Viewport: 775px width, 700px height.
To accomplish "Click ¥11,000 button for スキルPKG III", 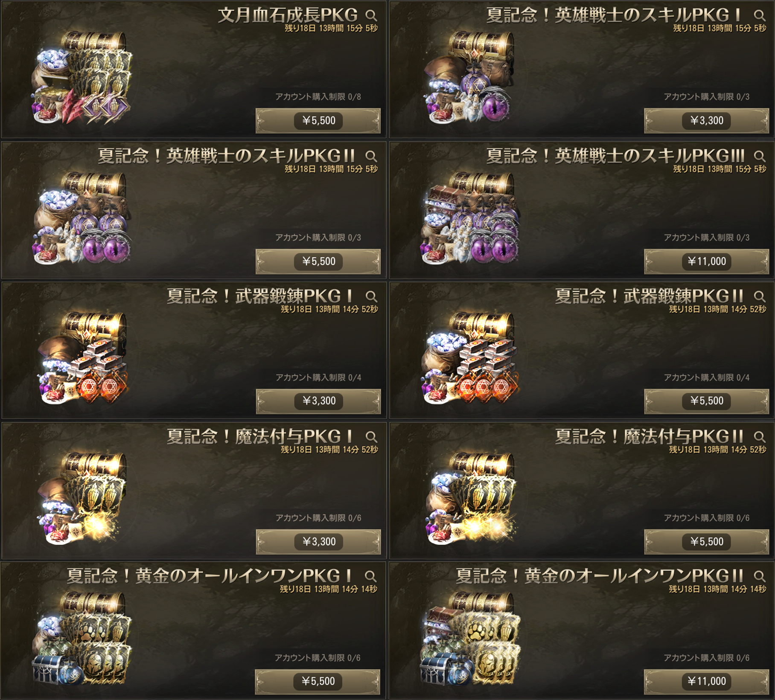I will point(707,261).
